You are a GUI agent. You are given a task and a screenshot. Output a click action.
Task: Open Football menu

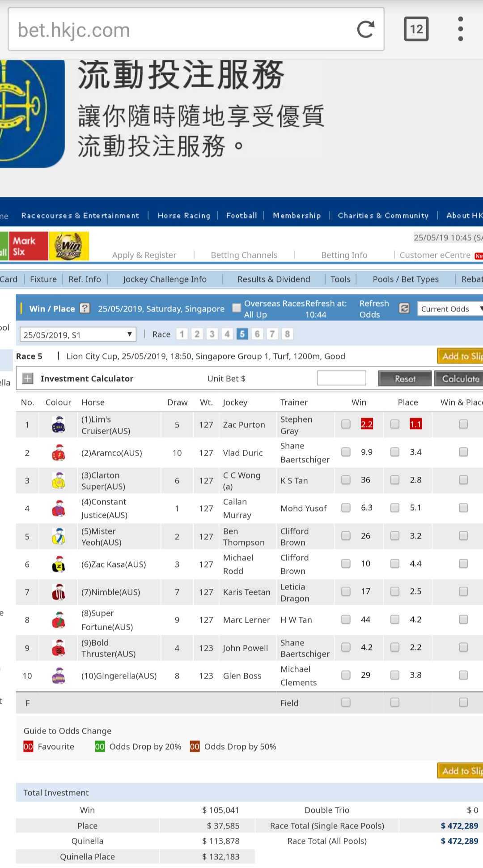(x=241, y=216)
